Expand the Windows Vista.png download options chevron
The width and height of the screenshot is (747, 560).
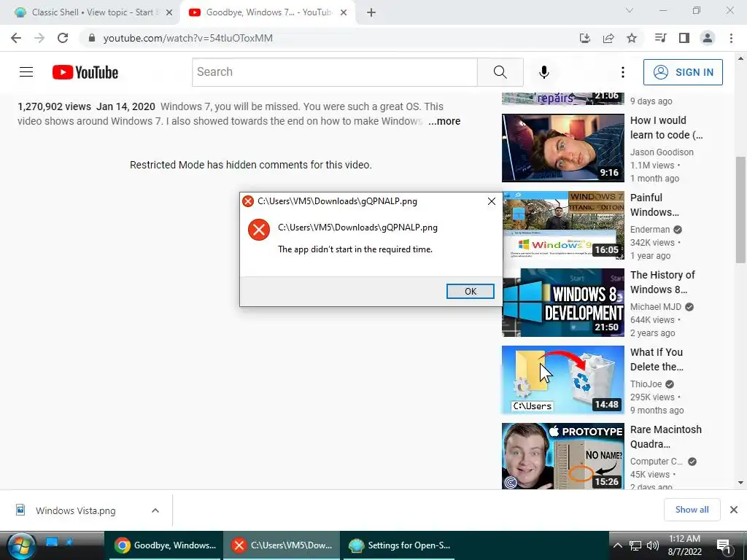click(x=155, y=510)
